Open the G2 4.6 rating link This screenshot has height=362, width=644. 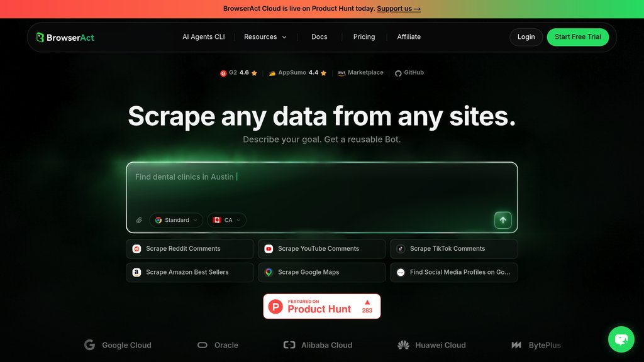point(238,73)
